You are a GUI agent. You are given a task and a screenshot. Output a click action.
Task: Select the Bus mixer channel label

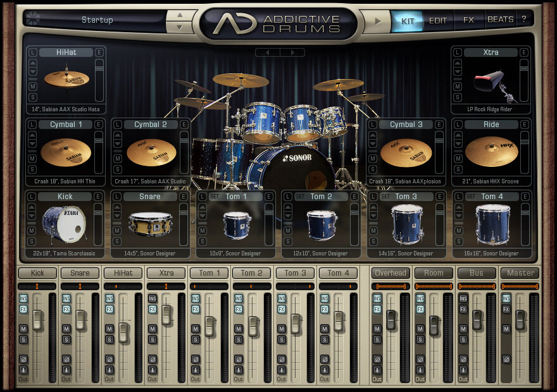[477, 273]
